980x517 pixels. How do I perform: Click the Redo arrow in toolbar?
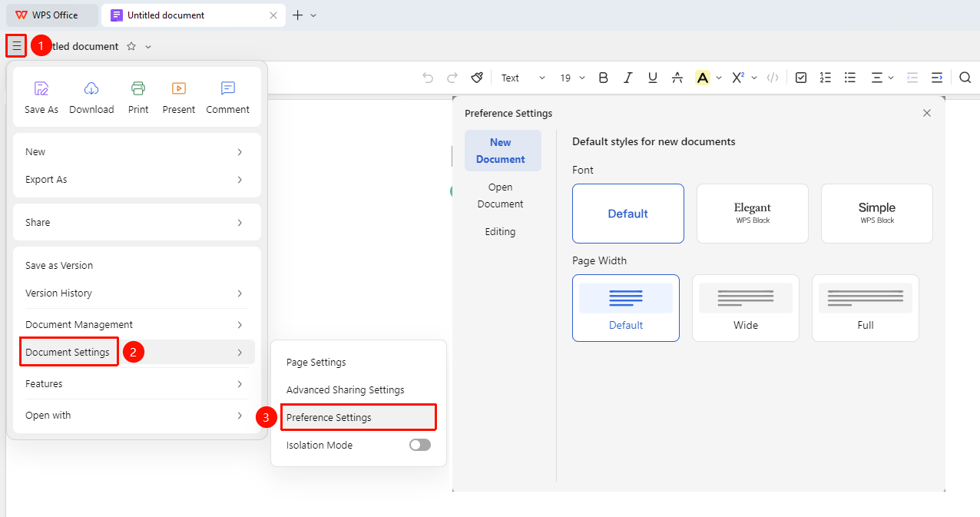[x=452, y=78]
